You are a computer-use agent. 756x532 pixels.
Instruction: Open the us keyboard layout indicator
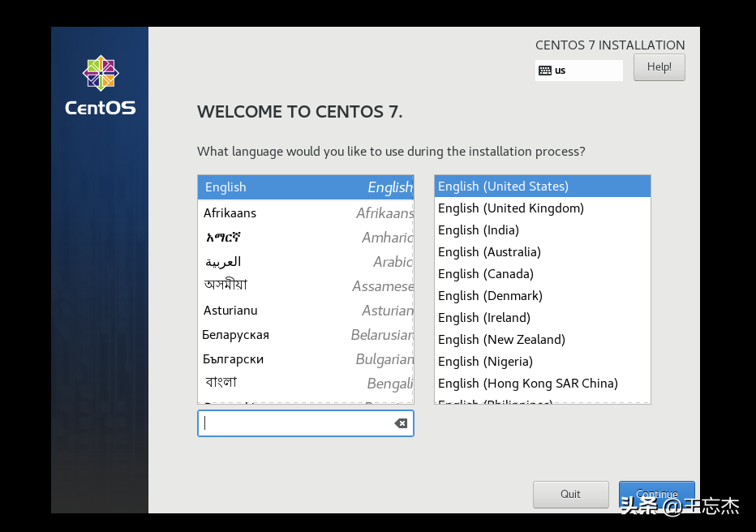[x=578, y=71]
